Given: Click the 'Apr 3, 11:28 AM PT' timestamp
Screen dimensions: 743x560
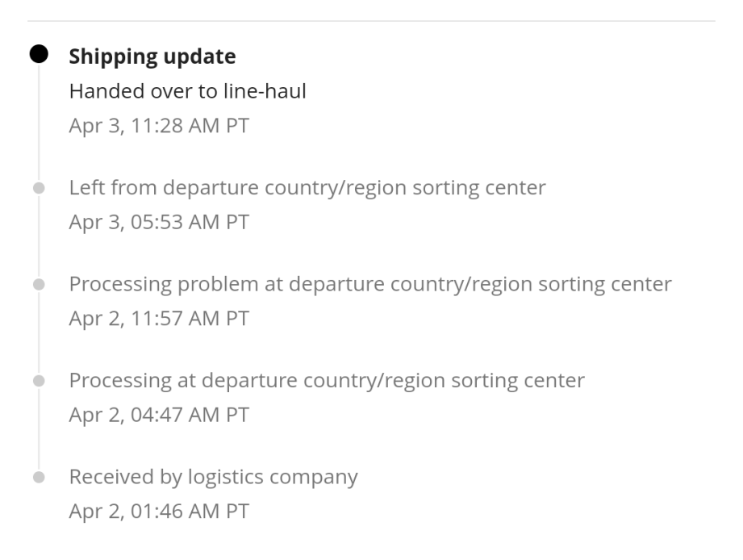Looking at the screenshot, I should coord(159,126).
